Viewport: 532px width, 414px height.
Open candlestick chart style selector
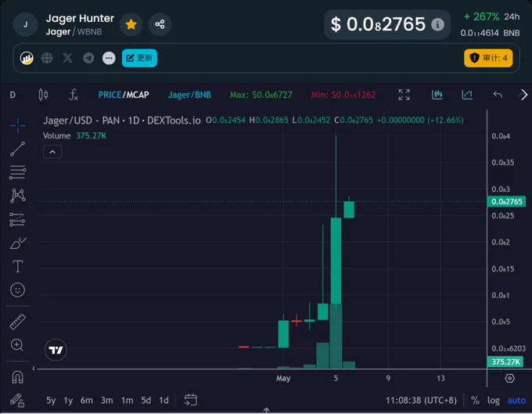pos(43,95)
